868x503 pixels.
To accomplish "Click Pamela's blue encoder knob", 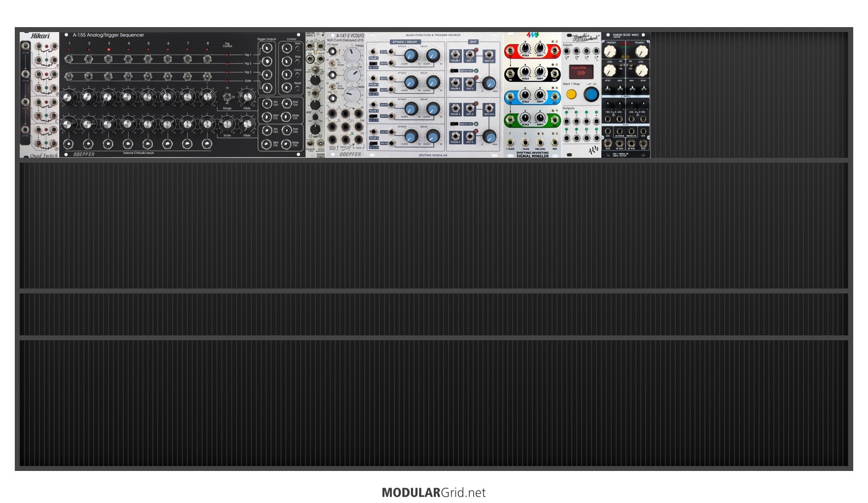I will (x=591, y=94).
